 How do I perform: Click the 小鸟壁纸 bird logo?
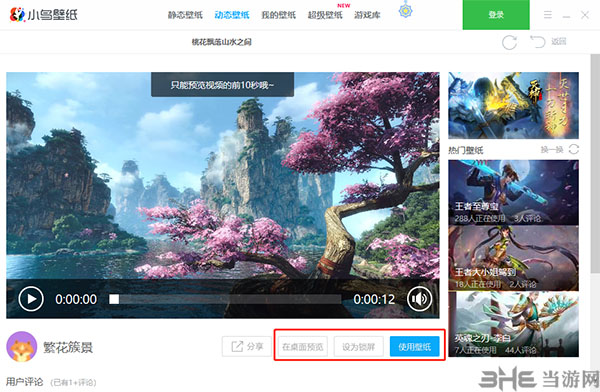pyautogui.click(x=17, y=15)
